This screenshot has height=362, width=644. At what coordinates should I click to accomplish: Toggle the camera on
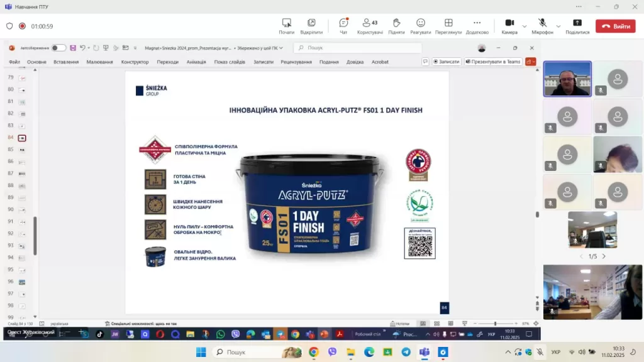509,26
